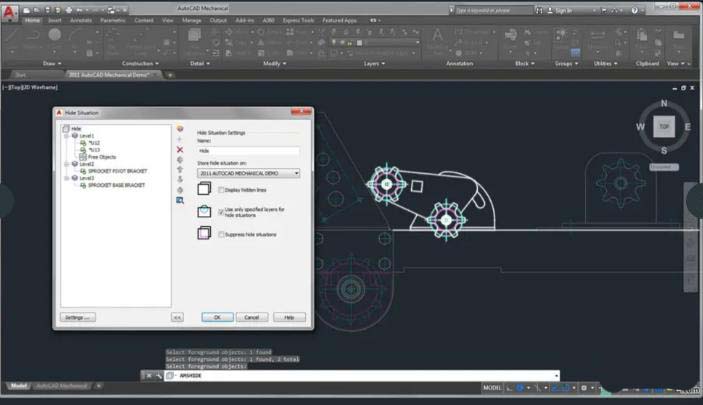Click the new level icon atop dialog toolbar
703x405 pixels.
[x=180, y=129]
